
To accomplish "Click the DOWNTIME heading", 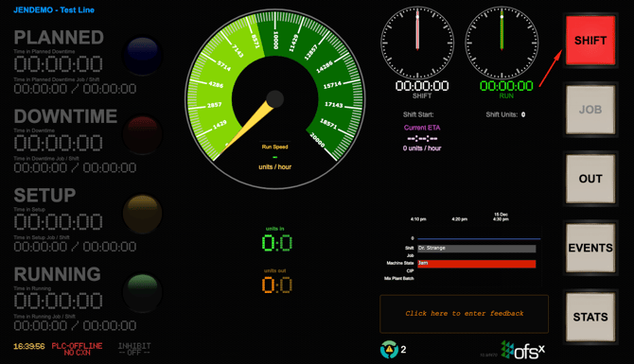I will [x=65, y=116].
